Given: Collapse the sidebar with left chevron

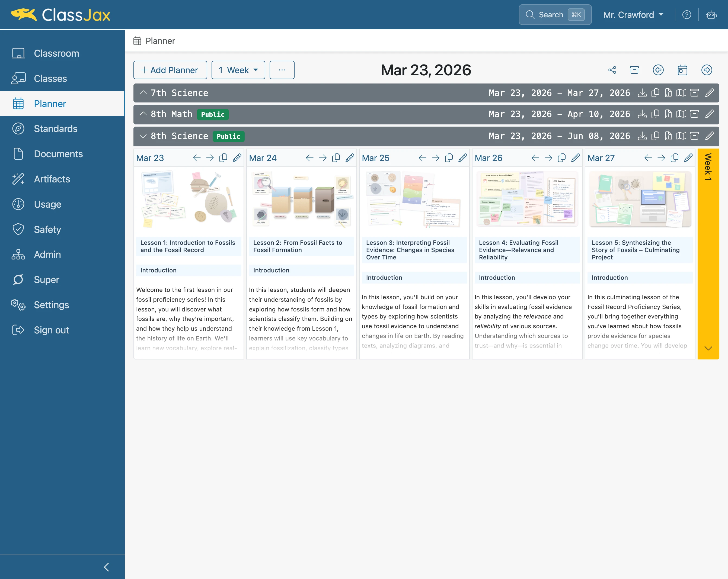Looking at the screenshot, I should click(x=107, y=567).
